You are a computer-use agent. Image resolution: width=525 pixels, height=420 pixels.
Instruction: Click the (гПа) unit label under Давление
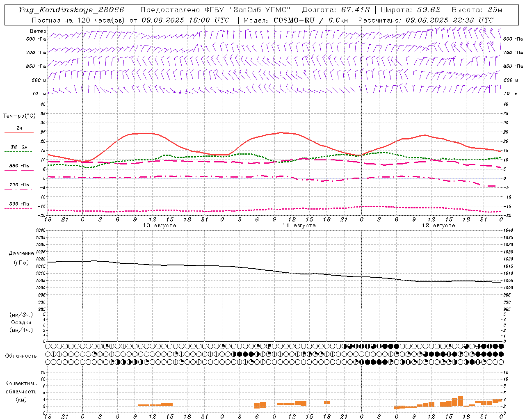pyautogui.click(x=21, y=262)
